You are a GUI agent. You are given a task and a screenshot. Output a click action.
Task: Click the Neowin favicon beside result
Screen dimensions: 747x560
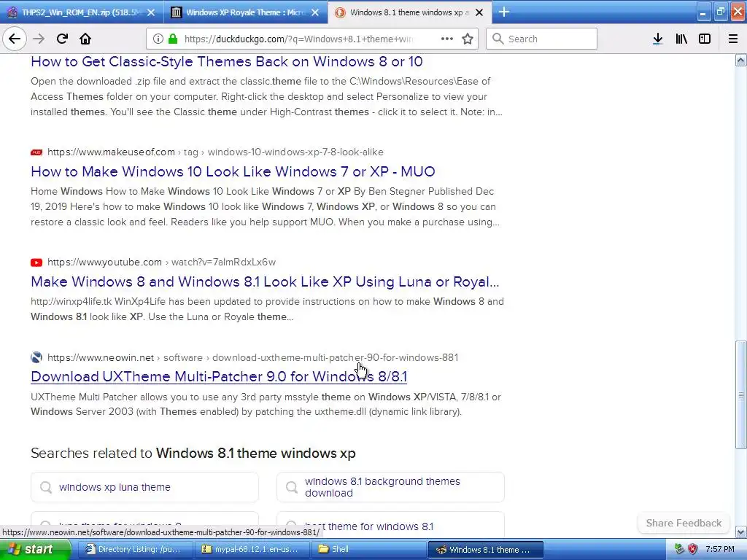pos(36,357)
